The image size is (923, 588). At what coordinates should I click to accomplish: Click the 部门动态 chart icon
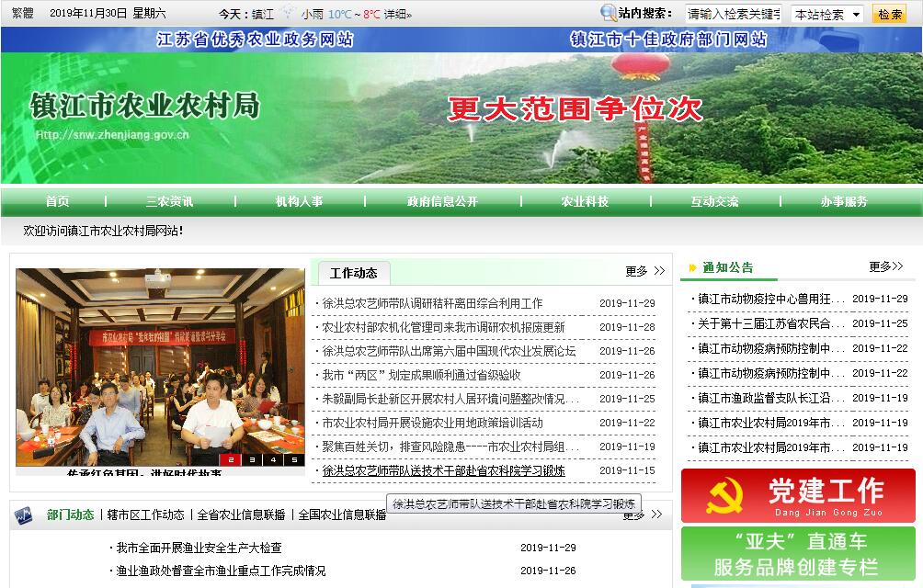point(25,515)
